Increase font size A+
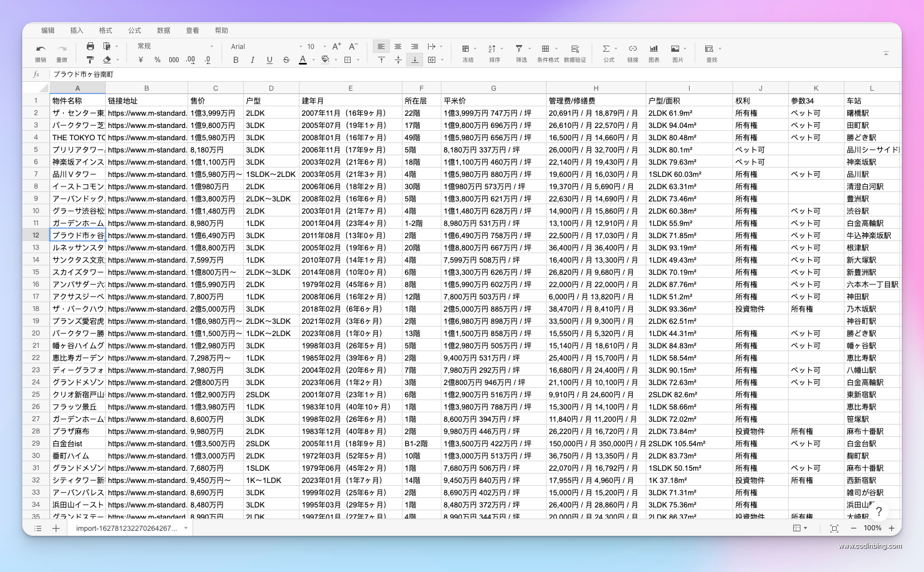The height and width of the screenshot is (572, 924). pos(337,46)
